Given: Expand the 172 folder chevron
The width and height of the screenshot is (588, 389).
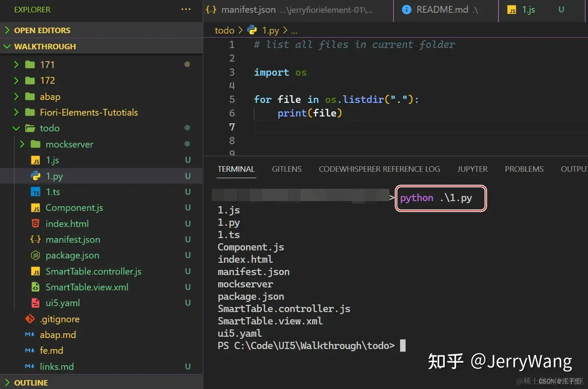Looking at the screenshot, I should point(16,80).
